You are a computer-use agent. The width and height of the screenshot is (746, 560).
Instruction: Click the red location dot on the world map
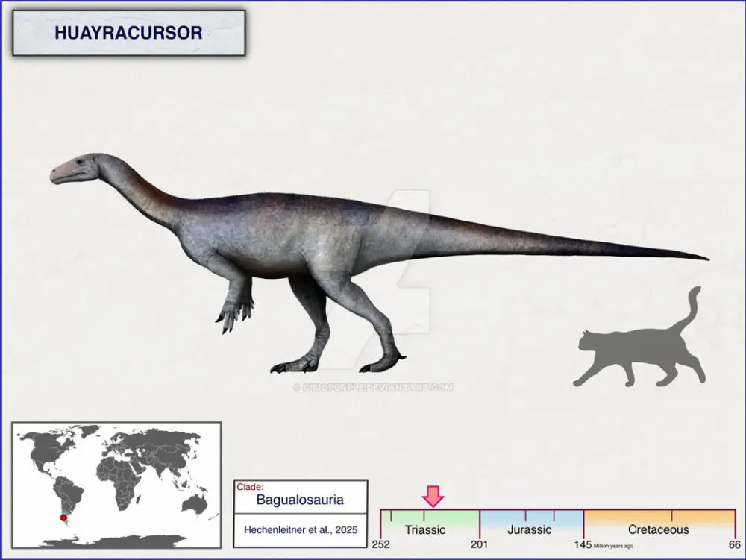tap(63, 517)
